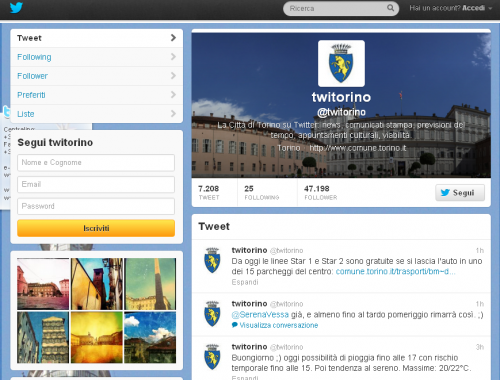
Task: Open the pink piazza photo thumbnail
Action: tap(43, 284)
